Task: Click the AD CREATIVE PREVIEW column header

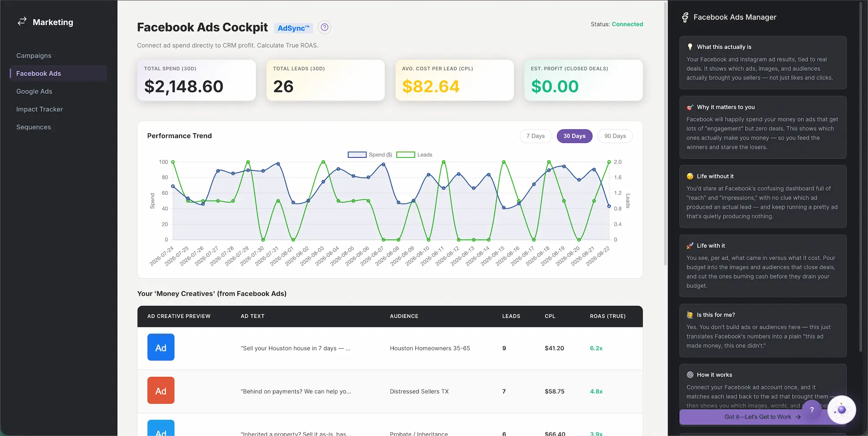Action: (x=179, y=316)
